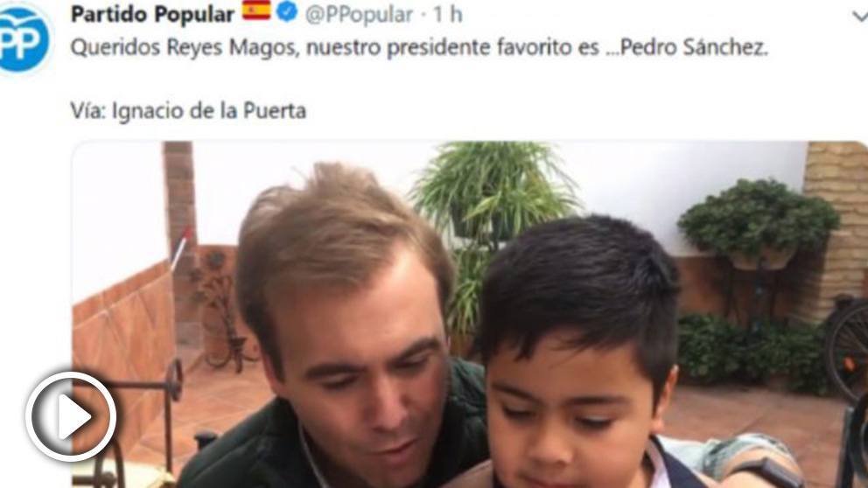The height and width of the screenshot is (488, 868).
Task: Open the tweet options chevron menu
Action: click(x=860, y=17)
